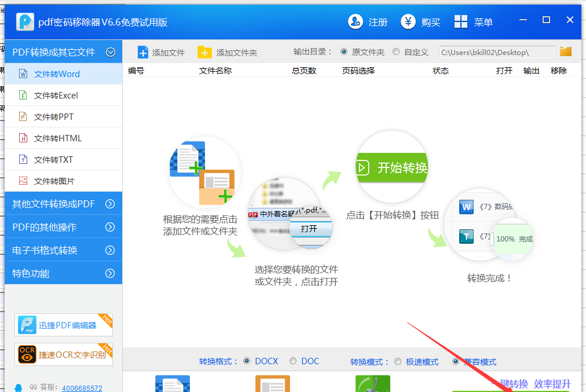Screen dimensions: 586x392
Task: Select 文件转Word in the sidebar
Action: pyautogui.click(x=64, y=74)
